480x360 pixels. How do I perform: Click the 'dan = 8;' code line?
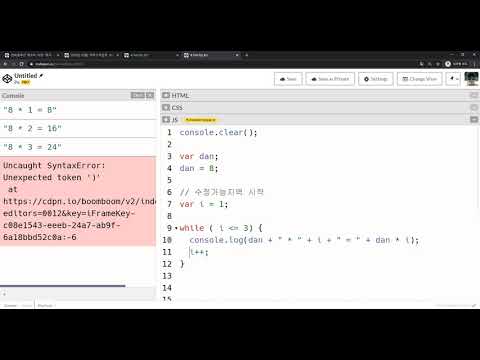pos(199,168)
